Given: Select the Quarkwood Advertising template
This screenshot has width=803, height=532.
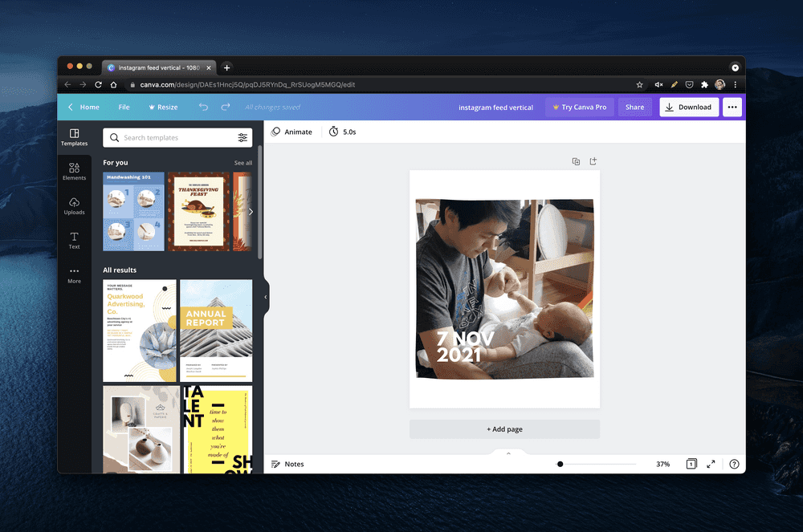Looking at the screenshot, I should pos(139,331).
